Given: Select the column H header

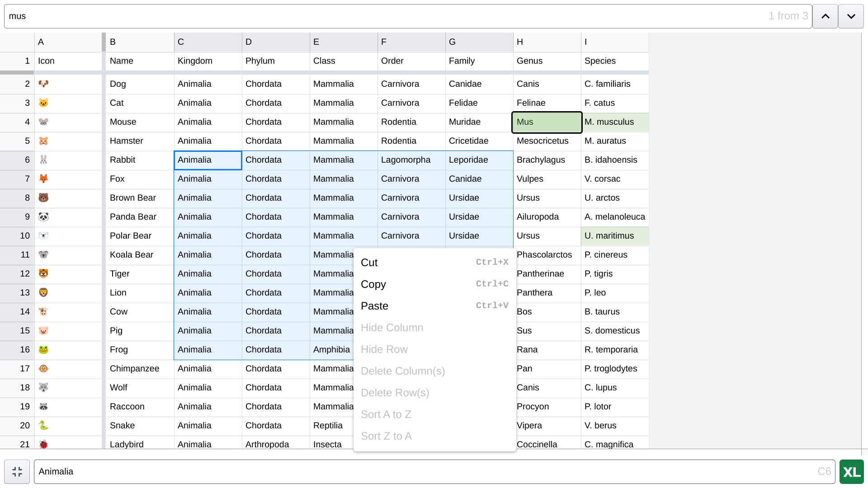Looking at the screenshot, I should point(547,42).
